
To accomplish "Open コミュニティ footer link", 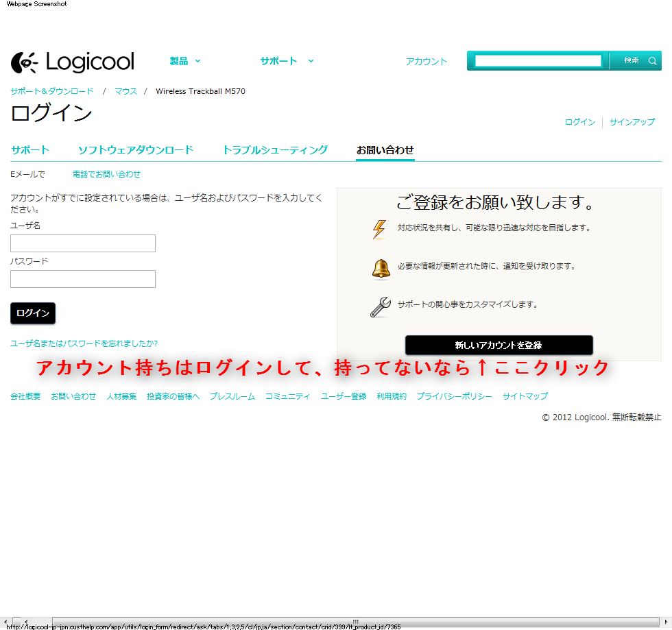I will (x=287, y=396).
